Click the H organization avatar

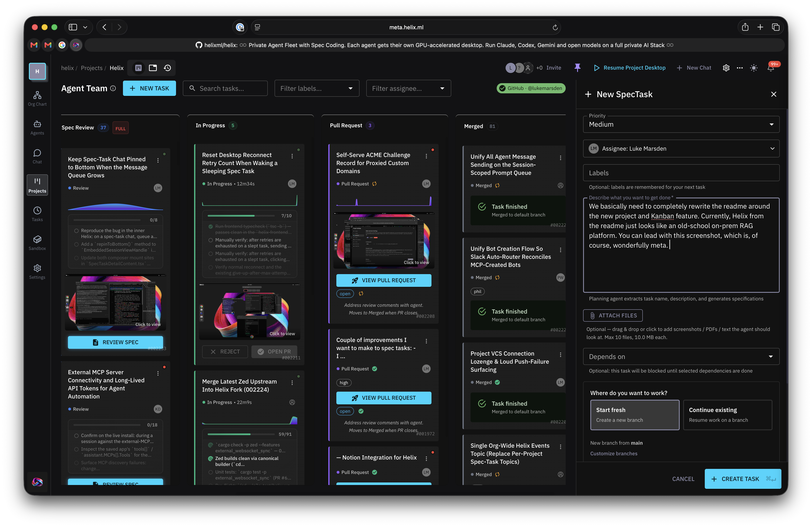click(x=37, y=71)
